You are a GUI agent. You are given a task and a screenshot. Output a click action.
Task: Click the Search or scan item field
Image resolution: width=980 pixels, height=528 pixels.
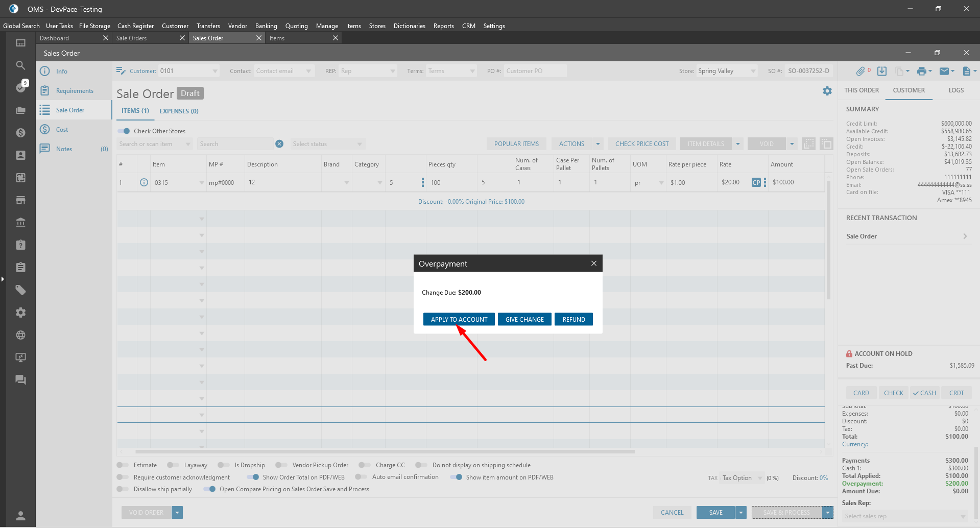pos(154,144)
